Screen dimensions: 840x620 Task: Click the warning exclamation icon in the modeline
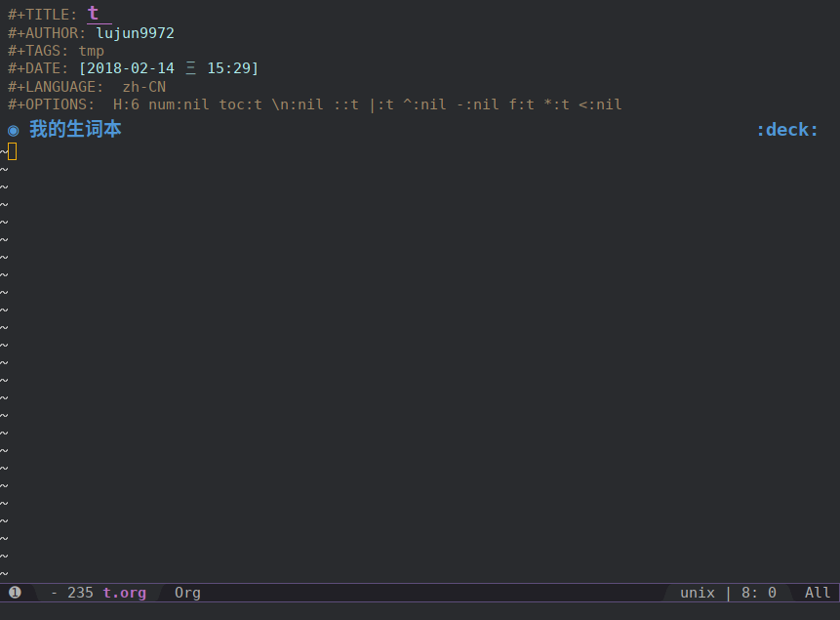pyautogui.click(x=14, y=592)
